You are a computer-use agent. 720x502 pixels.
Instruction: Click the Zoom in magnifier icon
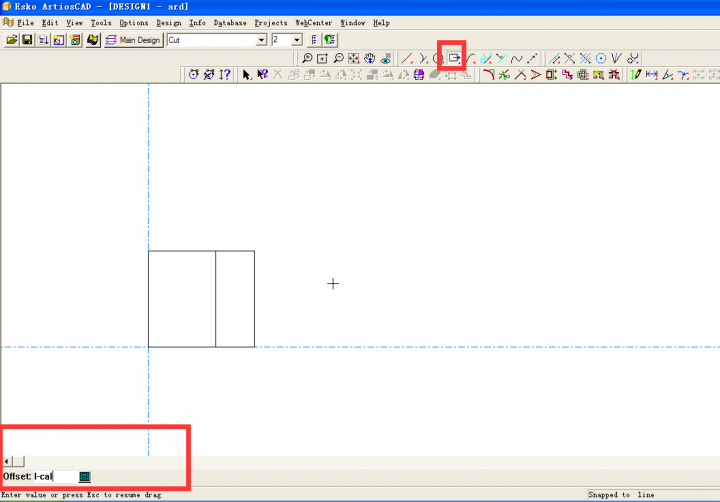click(x=307, y=58)
